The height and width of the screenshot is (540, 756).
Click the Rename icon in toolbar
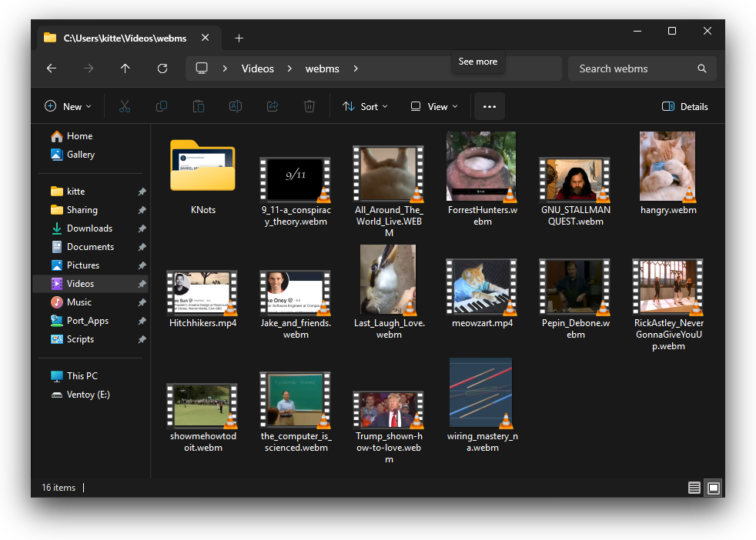point(236,106)
